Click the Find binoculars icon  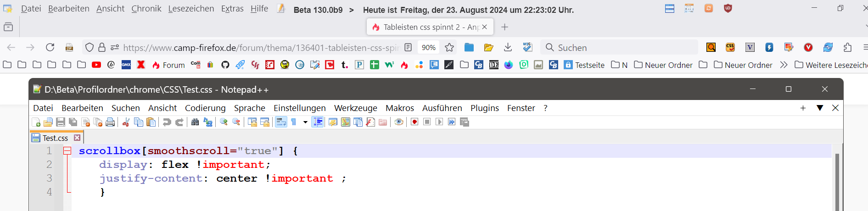click(195, 122)
